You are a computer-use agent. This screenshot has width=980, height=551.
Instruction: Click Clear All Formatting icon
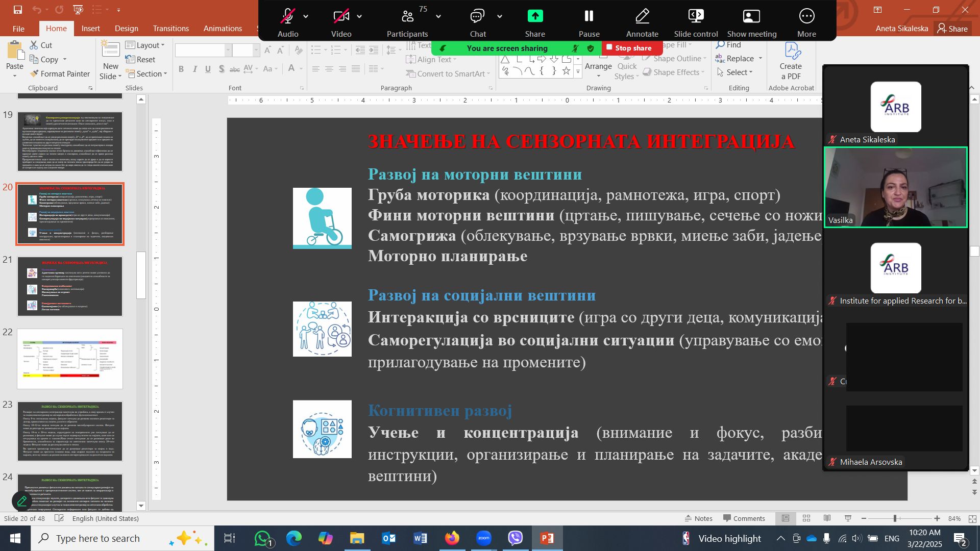pyautogui.click(x=299, y=50)
